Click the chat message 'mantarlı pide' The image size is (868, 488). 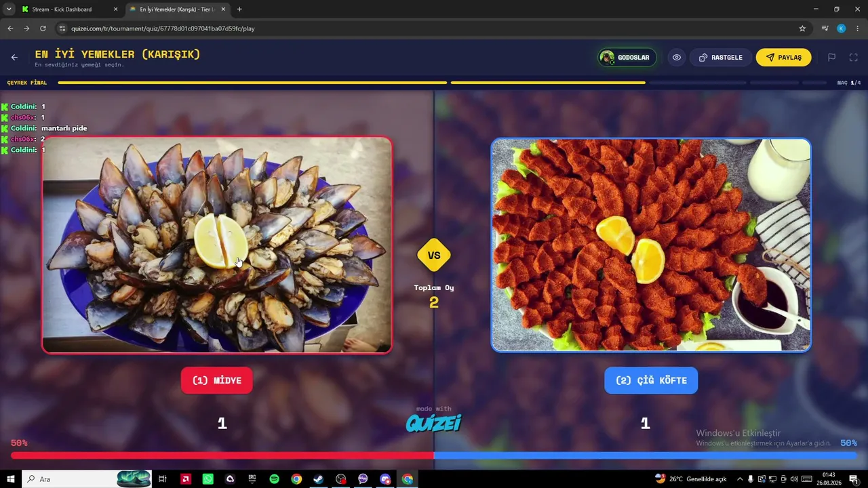coord(64,128)
